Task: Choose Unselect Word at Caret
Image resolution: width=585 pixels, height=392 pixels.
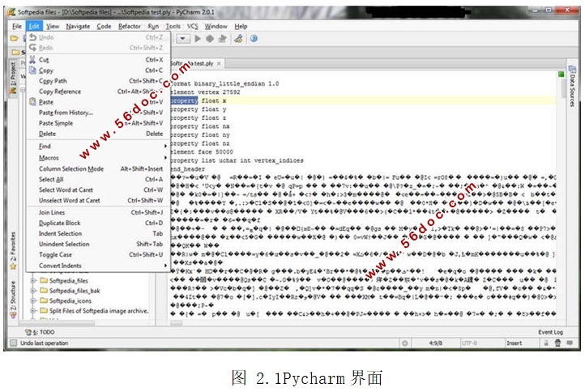Action: 99,200
